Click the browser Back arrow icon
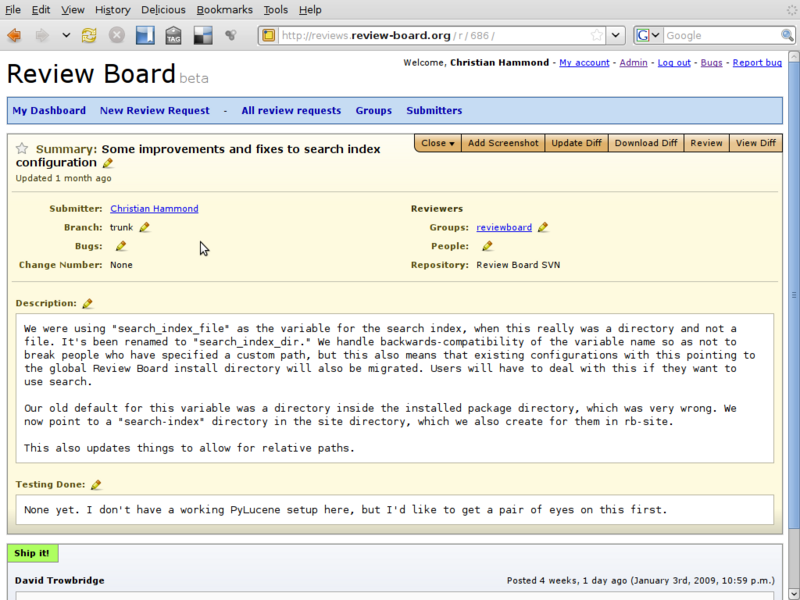Screen dimensions: 800x600 click(x=14, y=35)
